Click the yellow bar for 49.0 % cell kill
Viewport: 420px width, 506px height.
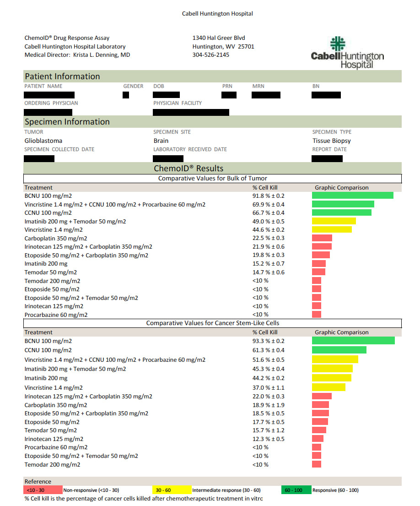coord(334,221)
